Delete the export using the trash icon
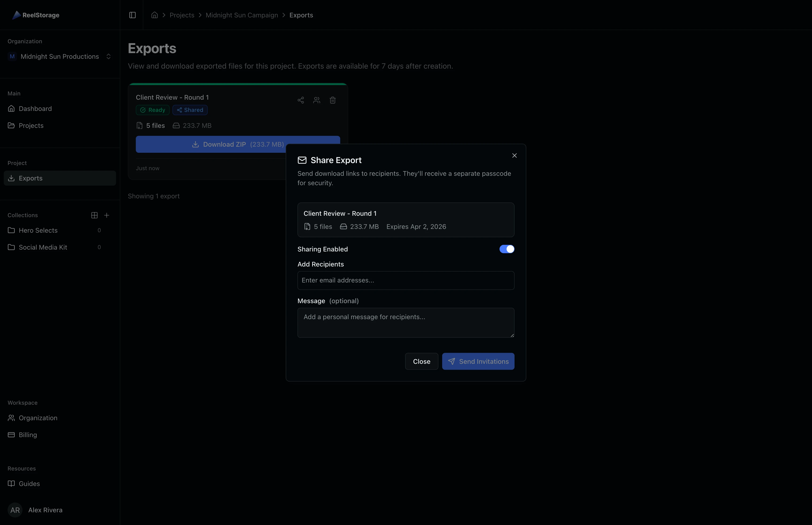The height and width of the screenshot is (525, 812). click(x=333, y=100)
